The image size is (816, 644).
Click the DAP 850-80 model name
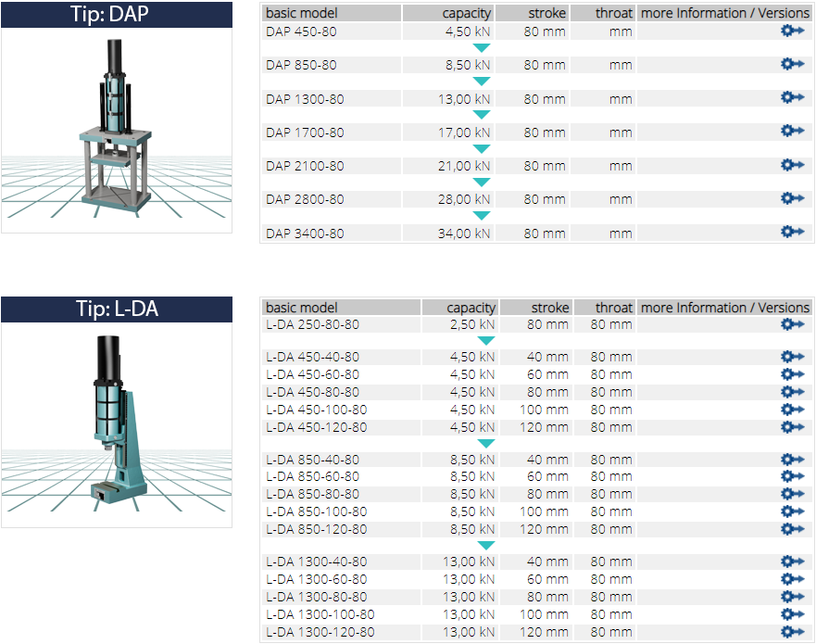click(x=301, y=65)
